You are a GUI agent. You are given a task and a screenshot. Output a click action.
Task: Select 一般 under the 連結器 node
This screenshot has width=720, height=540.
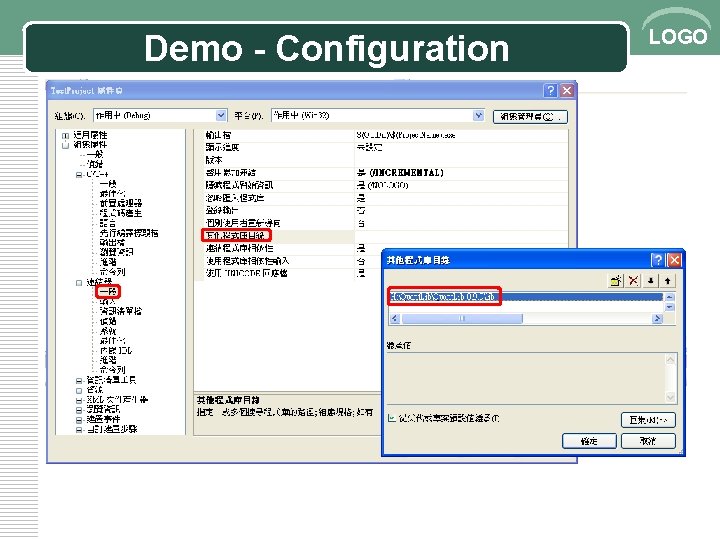pyautogui.click(x=108, y=291)
